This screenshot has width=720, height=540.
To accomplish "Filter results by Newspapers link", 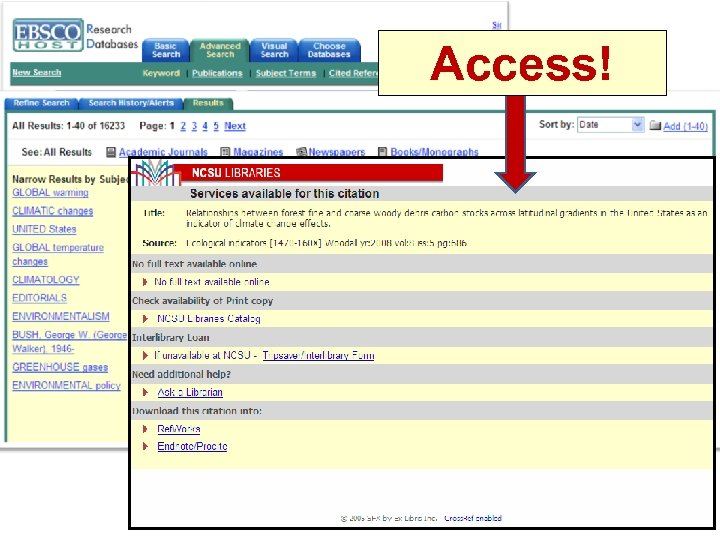I will pyautogui.click(x=337, y=152).
